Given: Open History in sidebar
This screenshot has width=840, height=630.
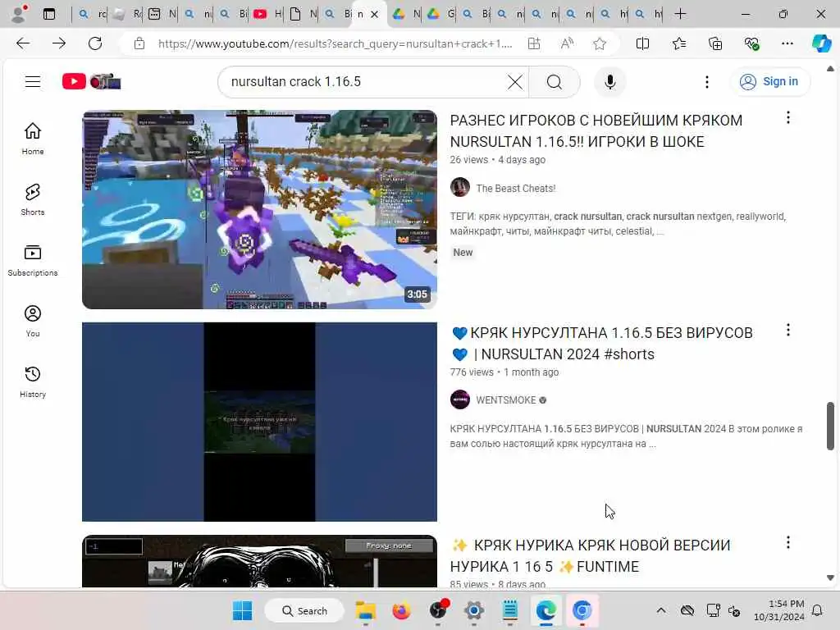Looking at the screenshot, I should coord(33,381).
